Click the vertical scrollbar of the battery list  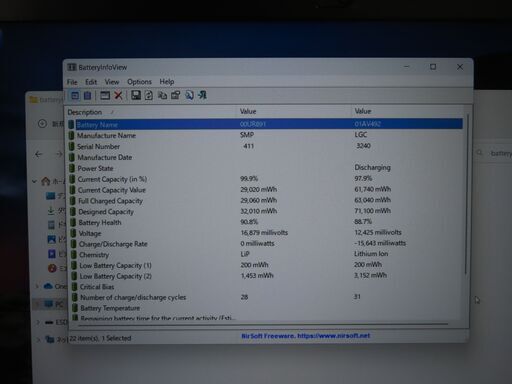[467, 194]
